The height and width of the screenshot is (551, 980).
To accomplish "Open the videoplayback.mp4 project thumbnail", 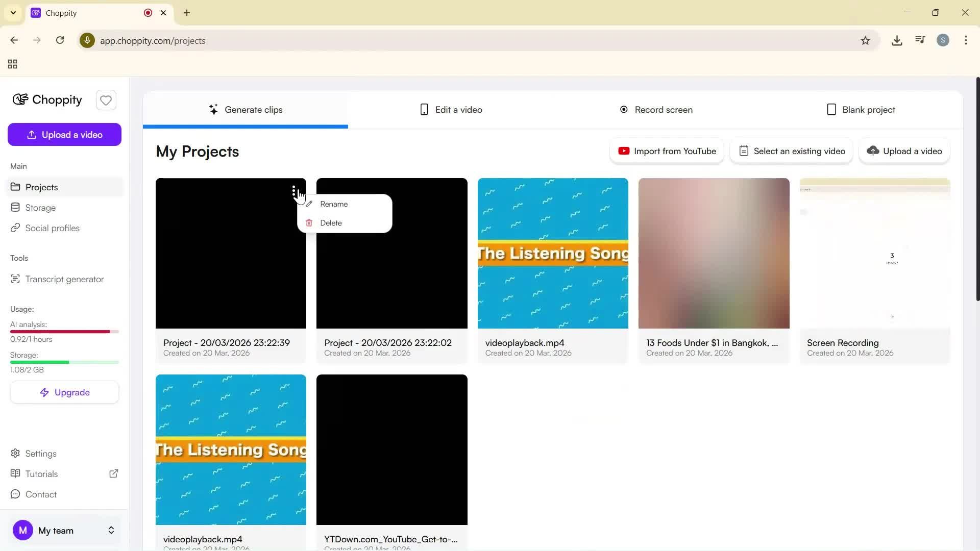I will [x=553, y=253].
